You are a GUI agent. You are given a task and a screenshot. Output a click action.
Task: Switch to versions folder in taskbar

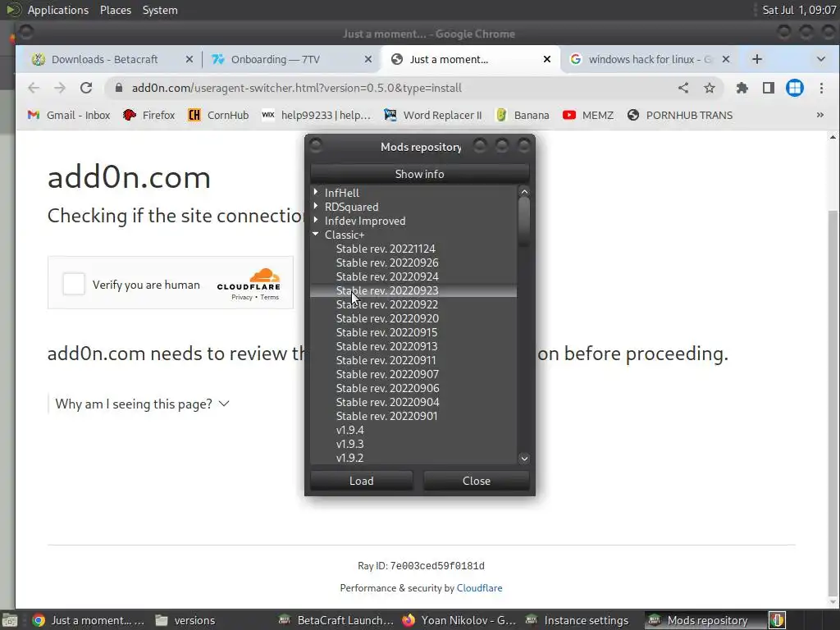pos(185,620)
